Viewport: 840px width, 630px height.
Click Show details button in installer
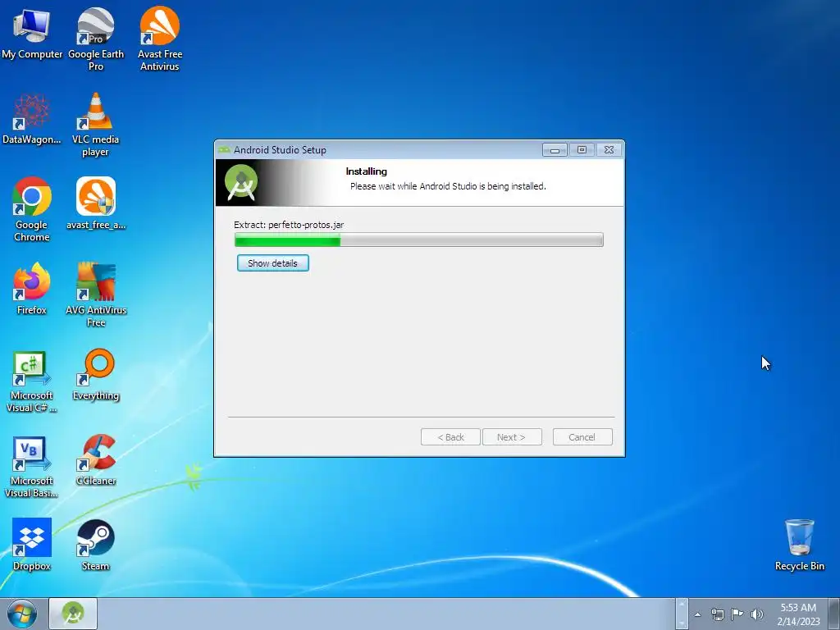coord(272,263)
